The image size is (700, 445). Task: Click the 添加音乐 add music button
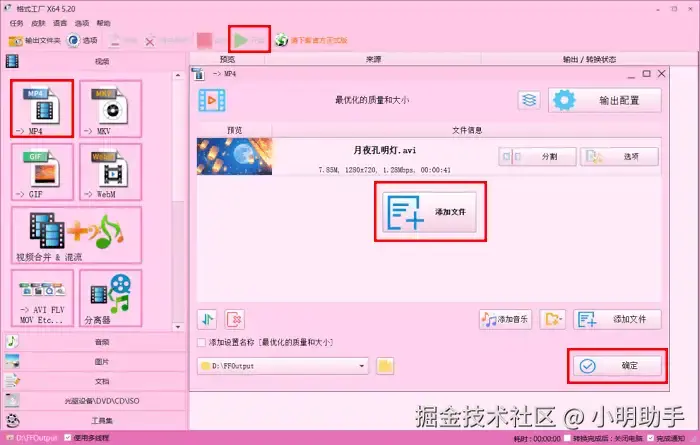coord(505,319)
